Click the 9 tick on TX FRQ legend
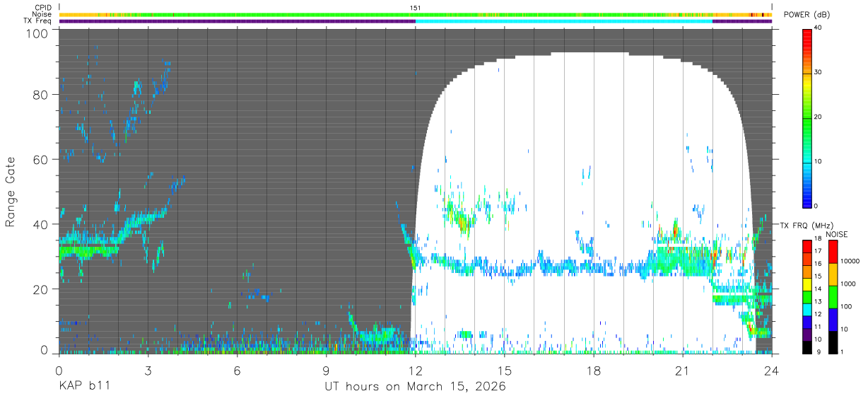The width and height of the screenshot is (868, 401). pos(817,352)
